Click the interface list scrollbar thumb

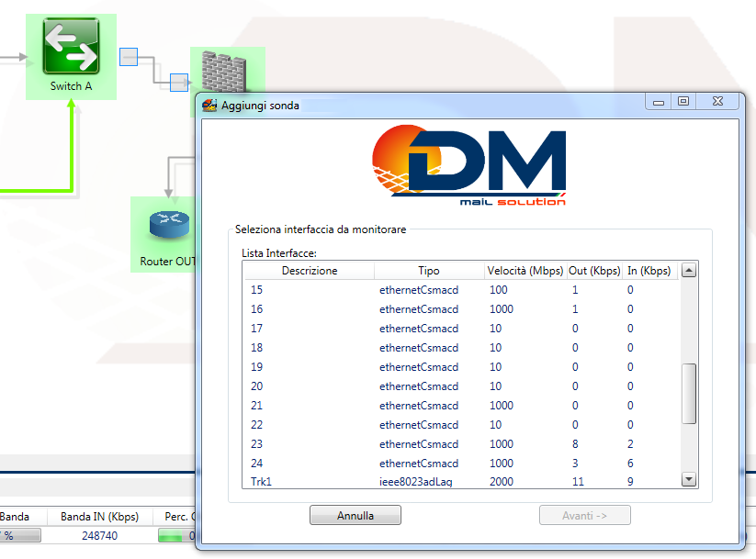click(689, 393)
